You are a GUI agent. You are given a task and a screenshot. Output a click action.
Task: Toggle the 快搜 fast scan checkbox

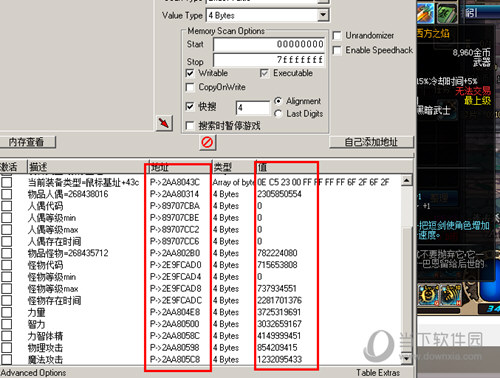click(x=190, y=106)
